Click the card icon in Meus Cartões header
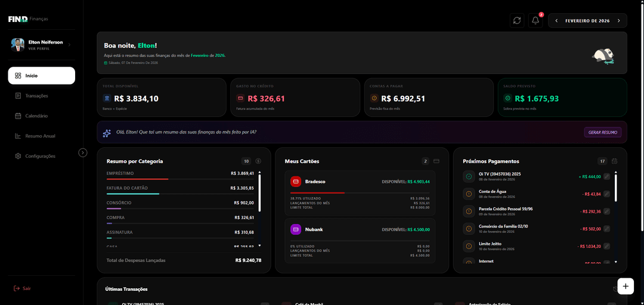 [436, 161]
